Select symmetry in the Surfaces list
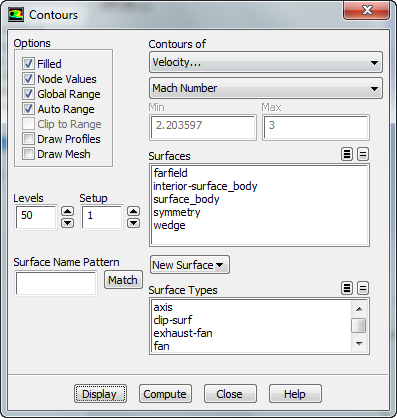Image resolution: width=397 pixels, height=418 pixels. click(x=177, y=212)
